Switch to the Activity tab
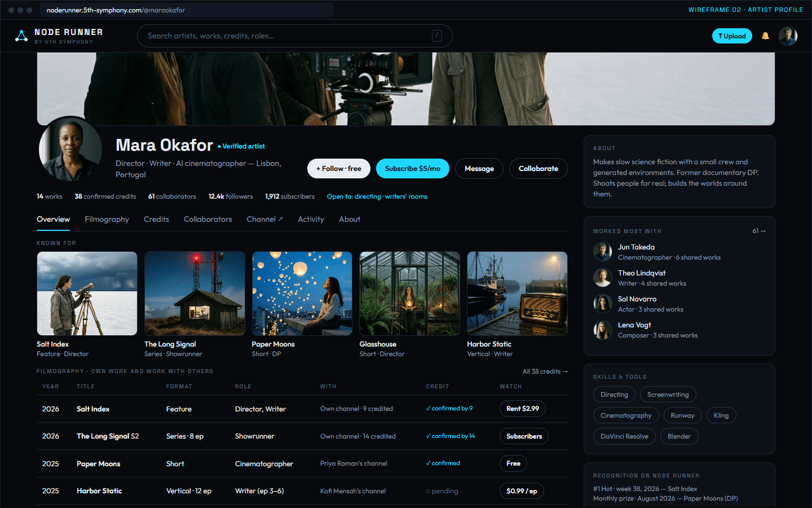 [311, 220]
